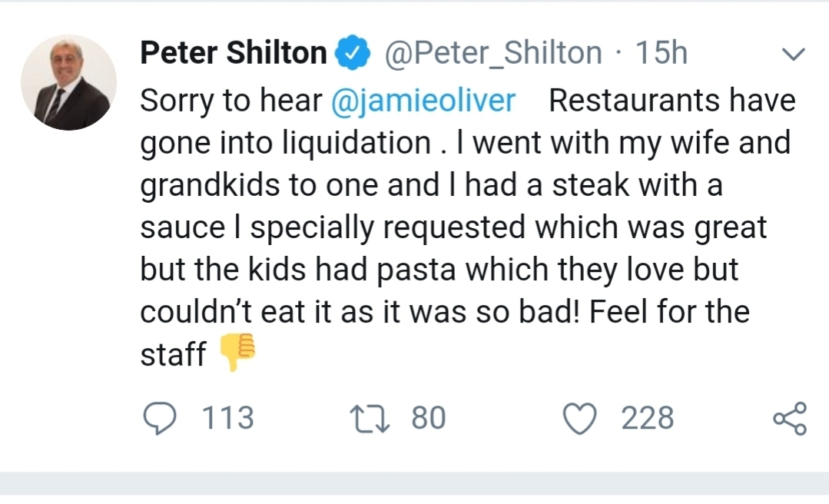The width and height of the screenshot is (829, 504).
Task: Click the @Peter_Shilton handle
Action: tap(492, 54)
